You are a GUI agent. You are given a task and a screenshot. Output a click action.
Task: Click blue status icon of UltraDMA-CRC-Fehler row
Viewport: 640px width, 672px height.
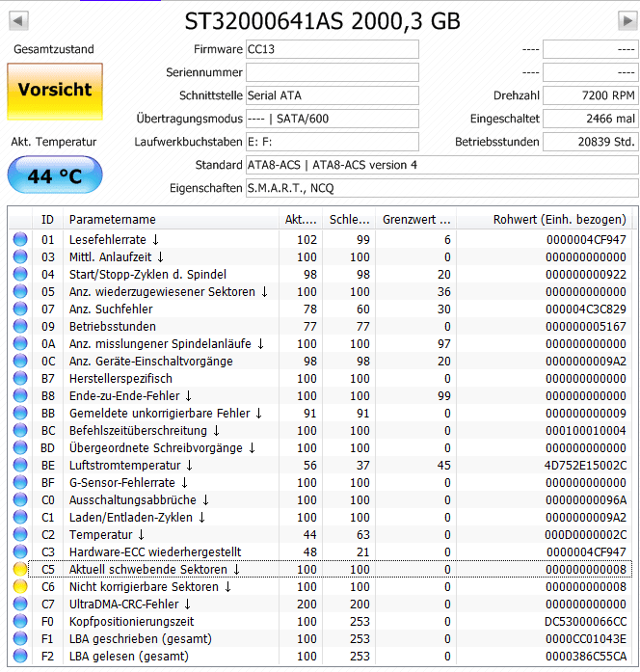pos(20,604)
